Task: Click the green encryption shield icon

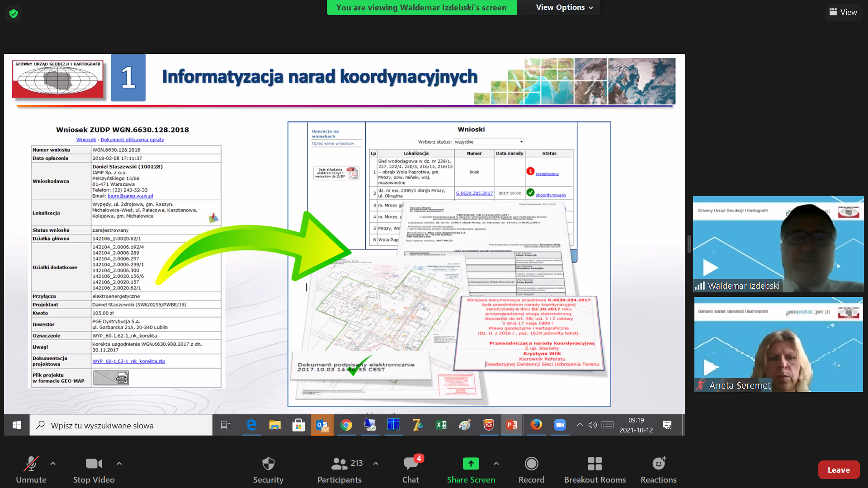Action: (x=14, y=14)
